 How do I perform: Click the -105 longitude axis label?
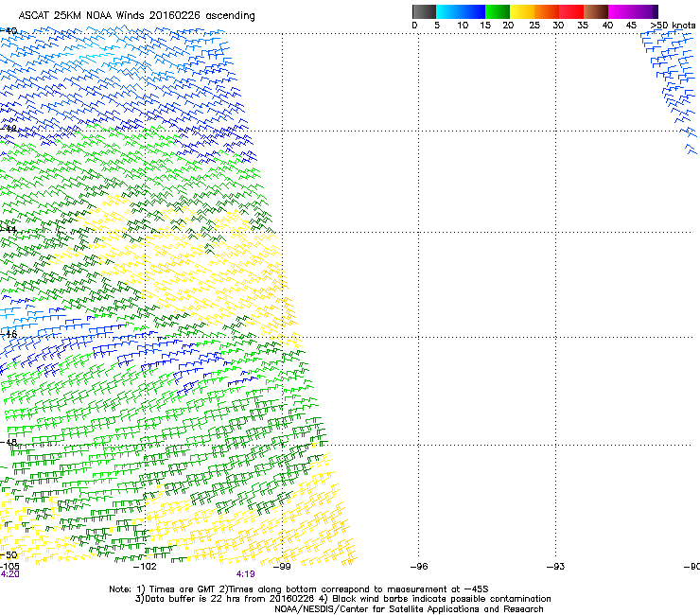pos(9,567)
